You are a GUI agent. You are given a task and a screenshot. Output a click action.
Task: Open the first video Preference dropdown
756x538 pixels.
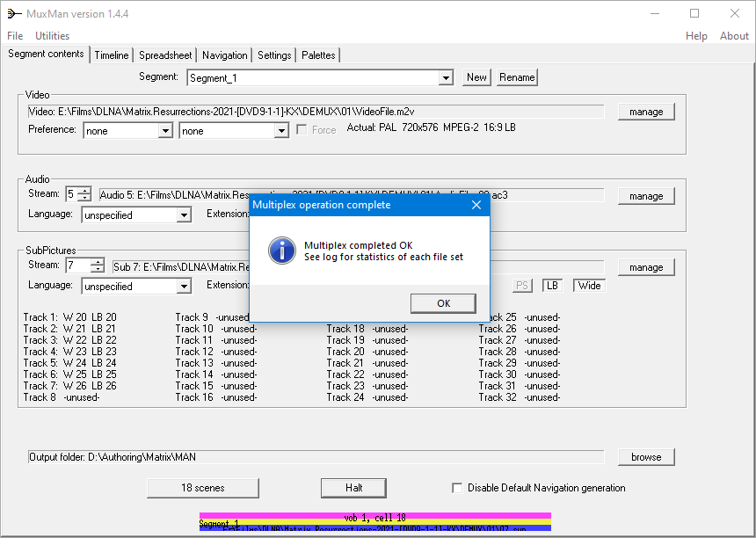point(165,131)
